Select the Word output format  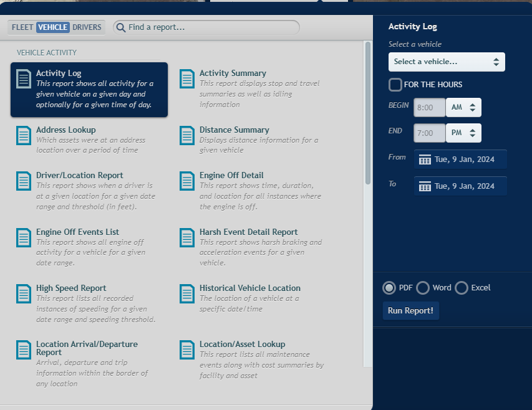pyautogui.click(x=423, y=288)
